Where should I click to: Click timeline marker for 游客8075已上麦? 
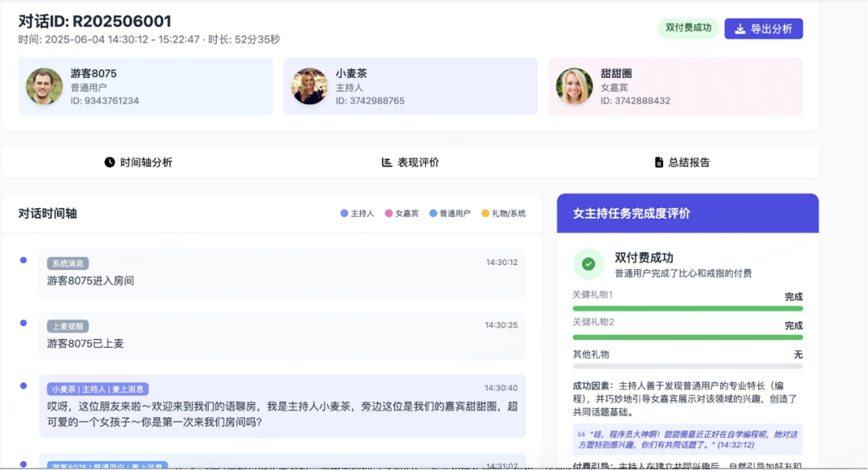[x=23, y=323]
